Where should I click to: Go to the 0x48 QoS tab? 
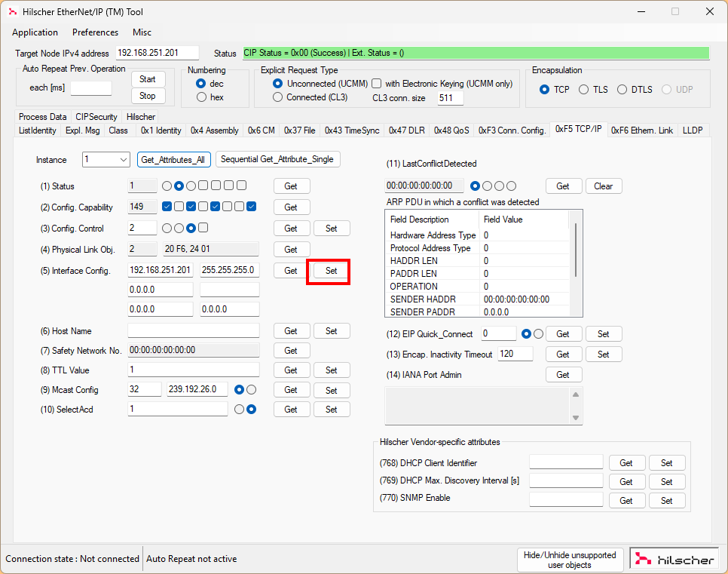pyautogui.click(x=451, y=130)
